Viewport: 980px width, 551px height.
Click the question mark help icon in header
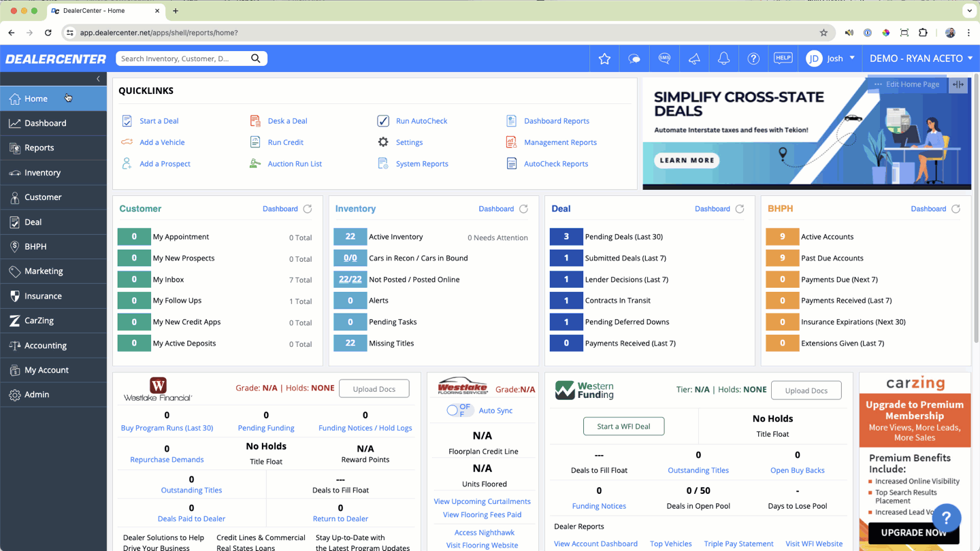(x=753, y=59)
